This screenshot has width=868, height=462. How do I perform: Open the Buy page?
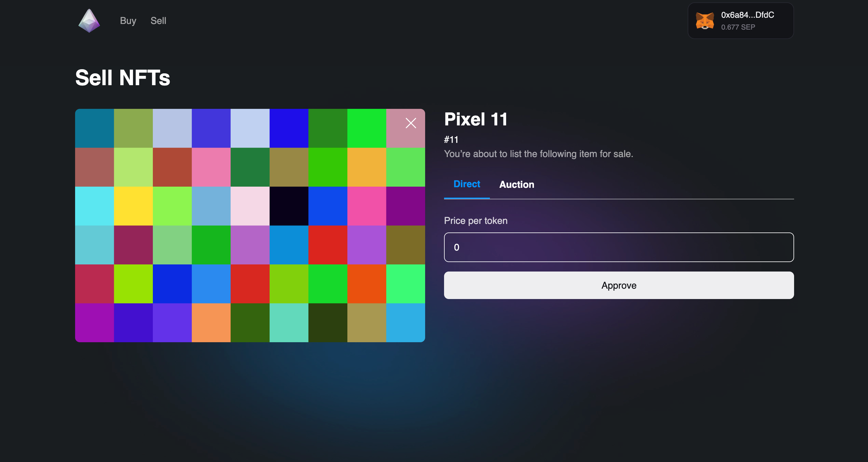(x=128, y=21)
